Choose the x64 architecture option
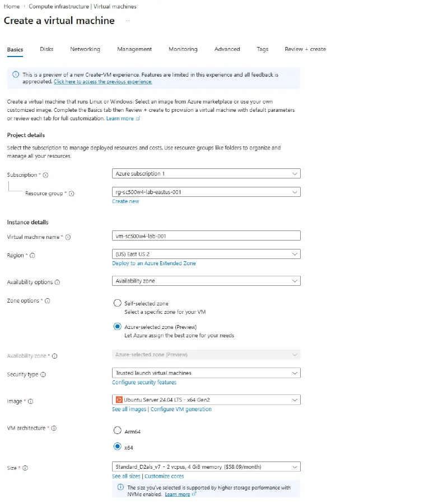 [118, 446]
